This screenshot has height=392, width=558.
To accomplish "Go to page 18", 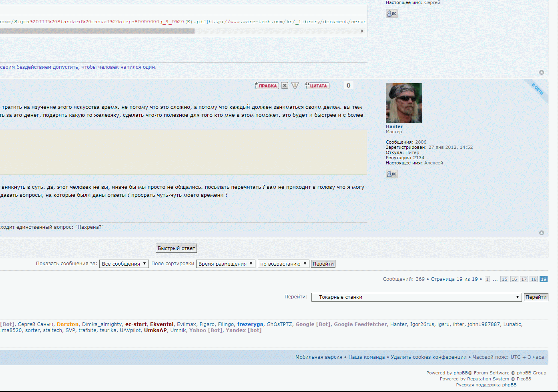I will click(x=534, y=279).
